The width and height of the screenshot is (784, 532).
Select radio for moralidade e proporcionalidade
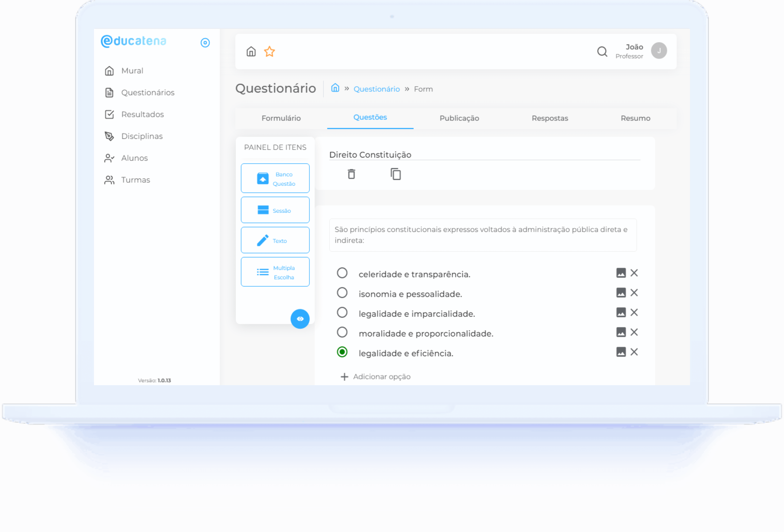[x=342, y=332]
